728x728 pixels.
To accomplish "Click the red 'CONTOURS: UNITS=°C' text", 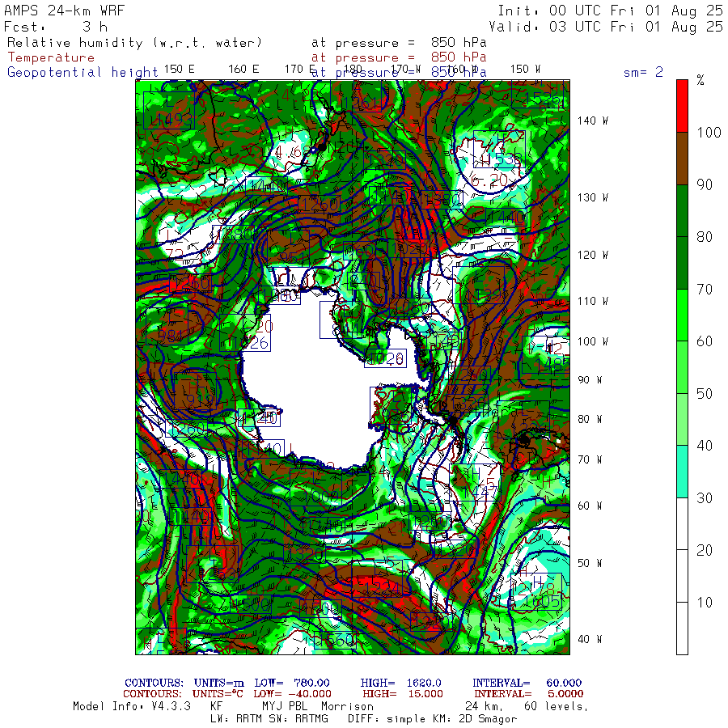I will point(183,694).
